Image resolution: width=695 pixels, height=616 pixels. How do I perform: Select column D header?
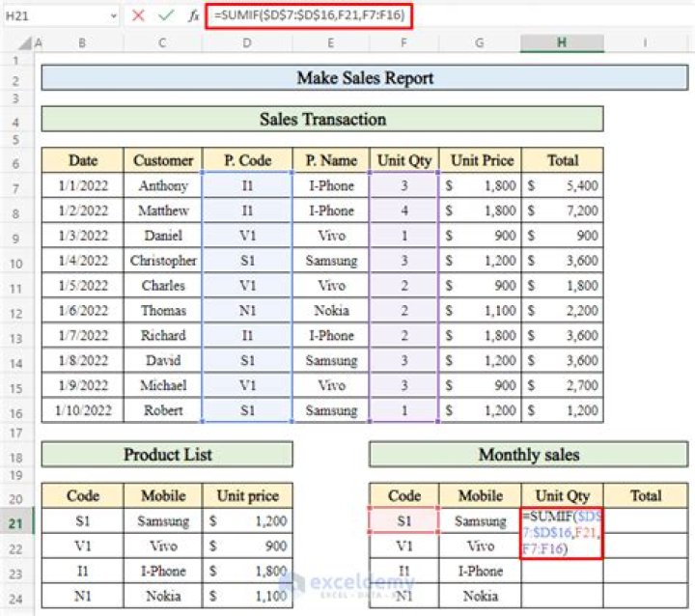coord(247,42)
